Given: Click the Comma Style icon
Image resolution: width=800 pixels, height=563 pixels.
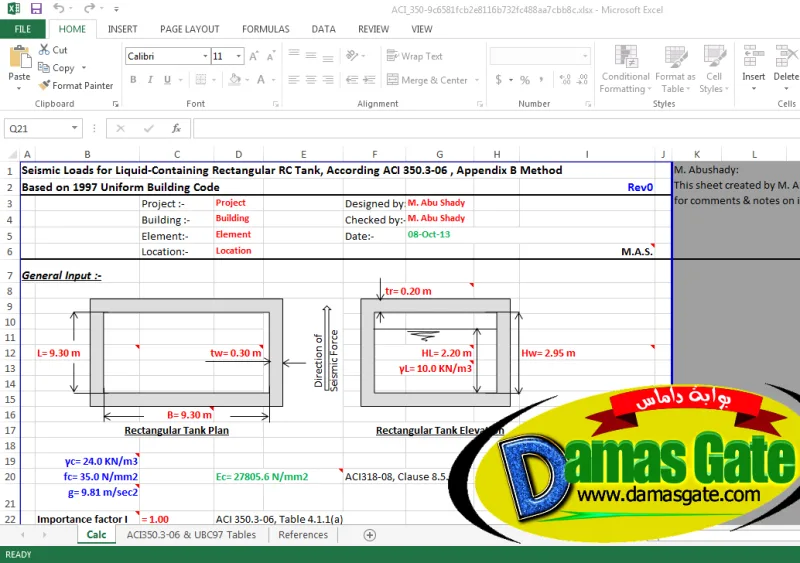Looking at the screenshot, I should (x=541, y=80).
